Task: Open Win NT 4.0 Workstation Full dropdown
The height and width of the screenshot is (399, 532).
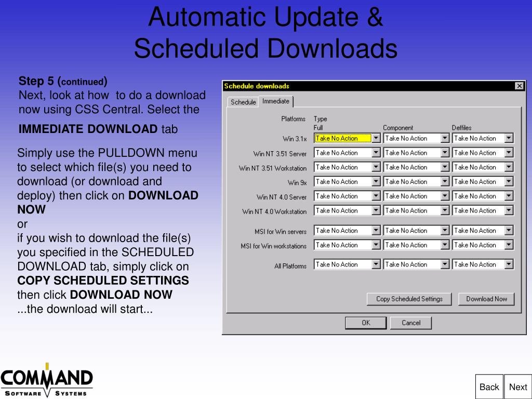Action: tap(347, 211)
